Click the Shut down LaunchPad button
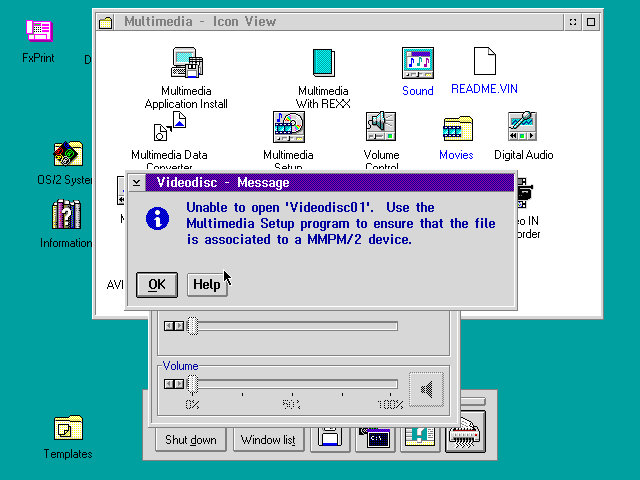Screen dimensions: 640x480 [x=191, y=440]
